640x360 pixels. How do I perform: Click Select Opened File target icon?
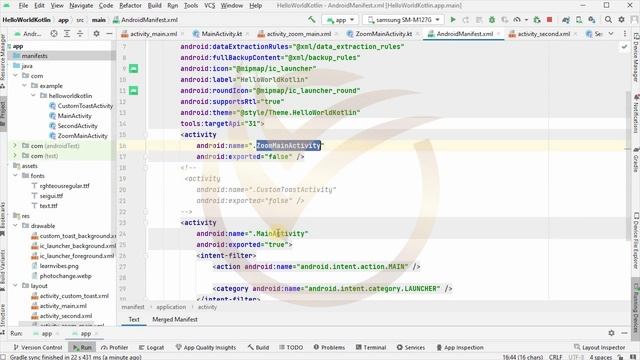(x=54, y=34)
